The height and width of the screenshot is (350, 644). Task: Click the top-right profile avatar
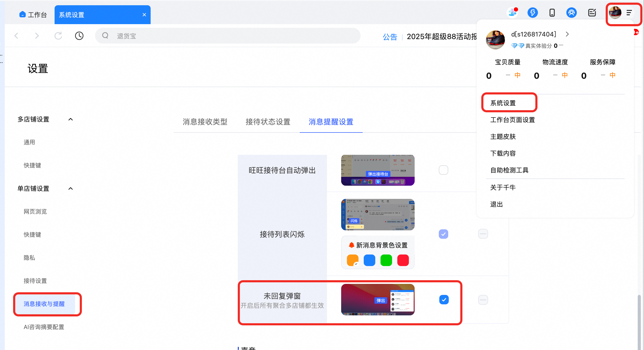click(615, 13)
